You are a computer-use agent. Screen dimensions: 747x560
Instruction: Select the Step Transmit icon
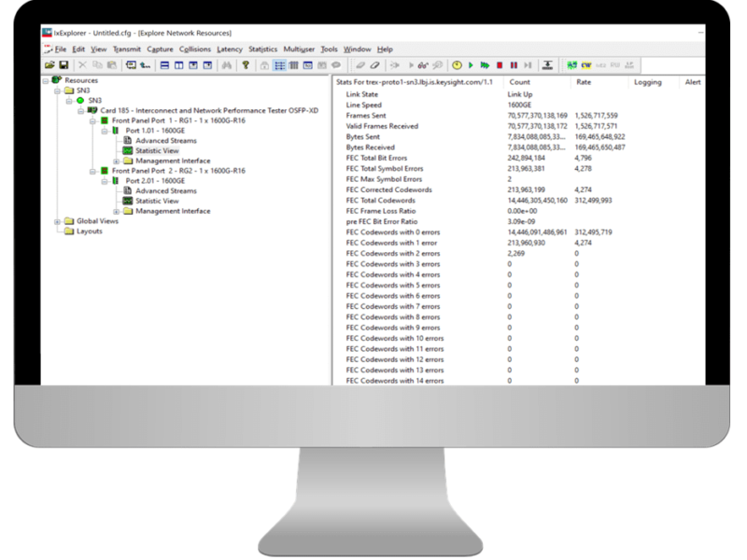pyautogui.click(x=527, y=65)
